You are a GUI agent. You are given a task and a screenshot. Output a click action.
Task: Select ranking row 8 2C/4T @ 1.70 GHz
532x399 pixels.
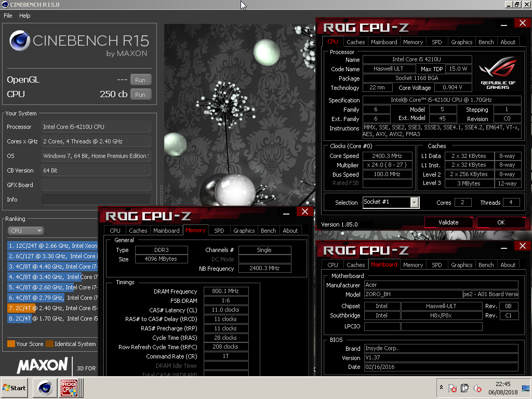(x=52, y=318)
